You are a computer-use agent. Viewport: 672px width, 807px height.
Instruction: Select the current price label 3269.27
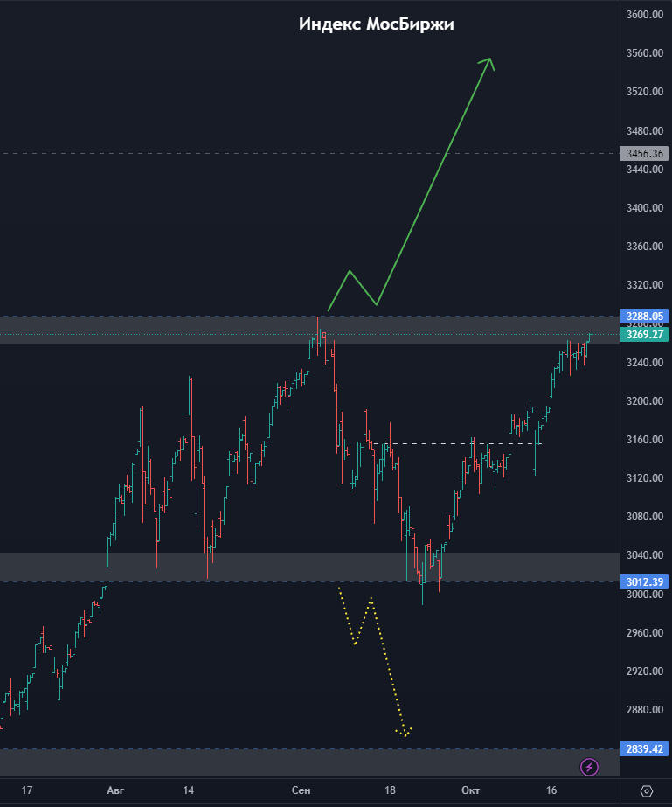644,335
